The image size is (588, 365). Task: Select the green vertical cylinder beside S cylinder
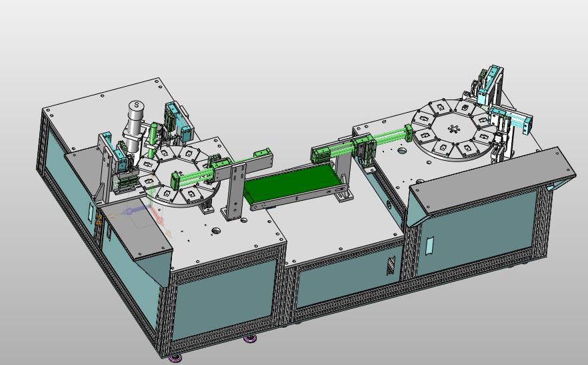(x=153, y=139)
